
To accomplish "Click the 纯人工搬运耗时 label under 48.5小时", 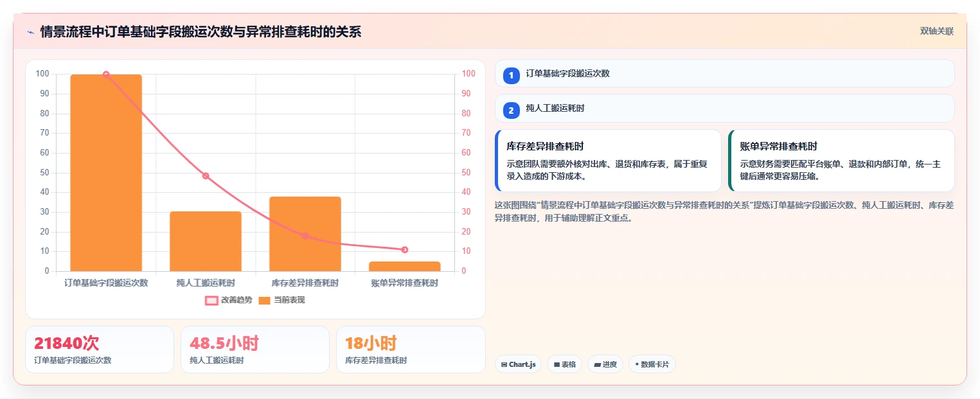I will (x=217, y=360).
